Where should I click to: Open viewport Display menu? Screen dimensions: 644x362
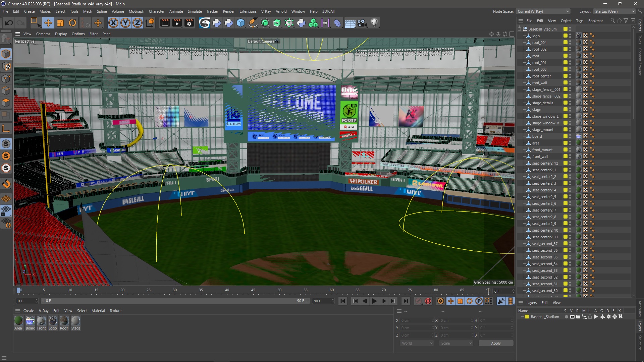61,34
